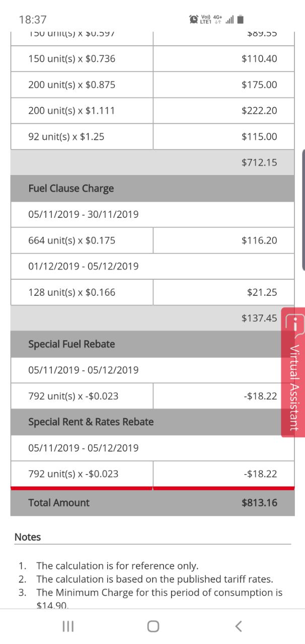Tap the battery icon in status bar

click(241, 20)
